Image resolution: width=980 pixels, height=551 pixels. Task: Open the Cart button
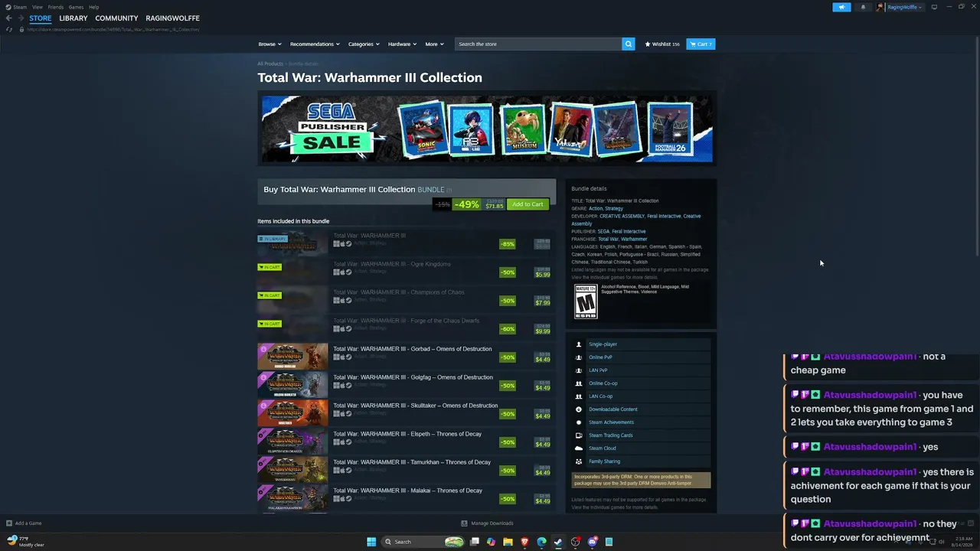[701, 44]
